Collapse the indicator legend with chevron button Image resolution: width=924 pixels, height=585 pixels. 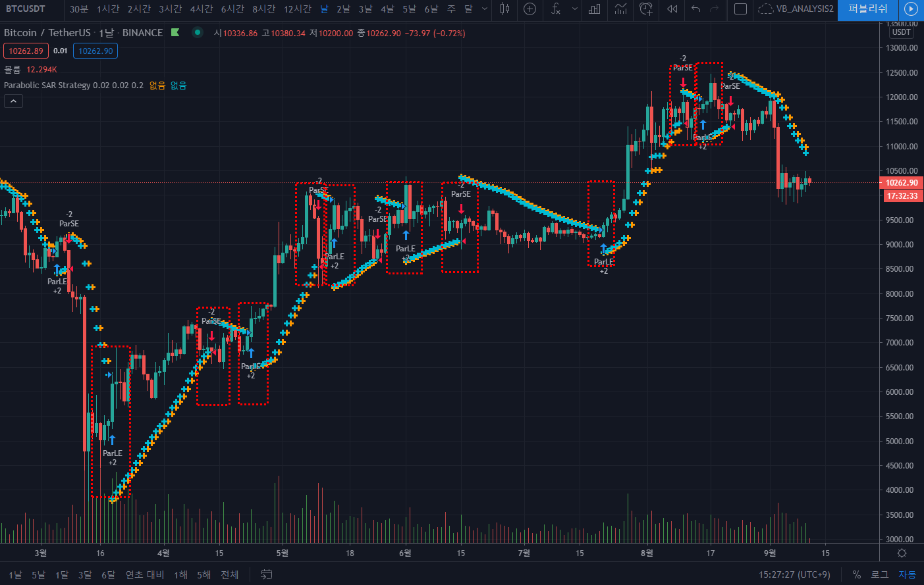(13, 101)
